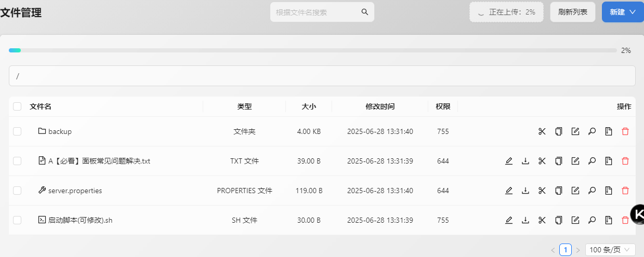Screen dimensions: 644x257
Task: Open key icon for 启动脚本(可修改).sh
Action: [x=592, y=220]
